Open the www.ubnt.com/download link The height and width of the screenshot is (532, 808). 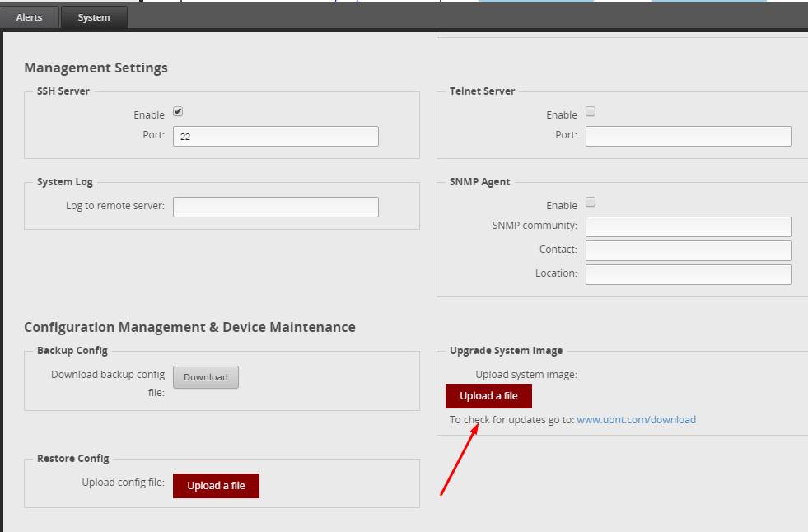pyautogui.click(x=636, y=420)
